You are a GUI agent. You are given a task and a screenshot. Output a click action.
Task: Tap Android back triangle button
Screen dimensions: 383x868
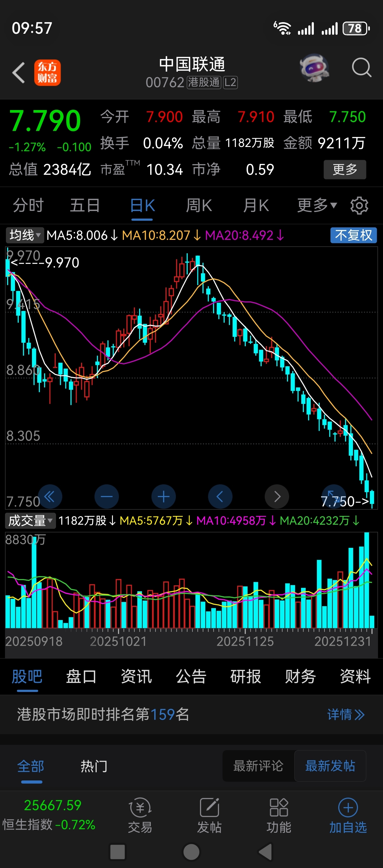[265, 851]
